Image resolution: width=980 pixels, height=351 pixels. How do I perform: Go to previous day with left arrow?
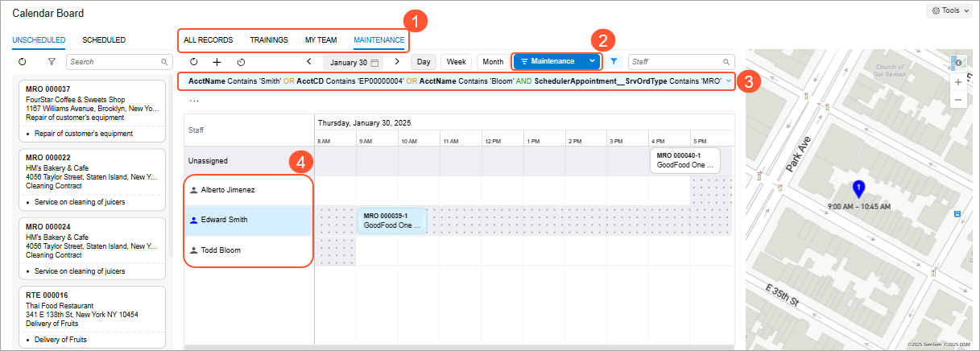pos(309,61)
